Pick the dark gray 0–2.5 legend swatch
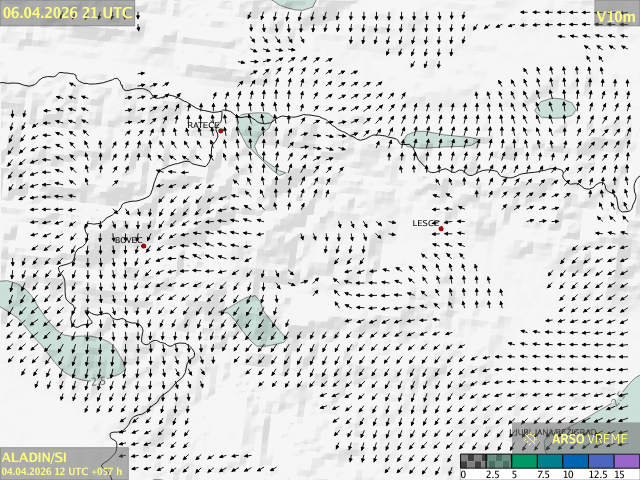The width and height of the screenshot is (640, 480). tap(473, 462)
